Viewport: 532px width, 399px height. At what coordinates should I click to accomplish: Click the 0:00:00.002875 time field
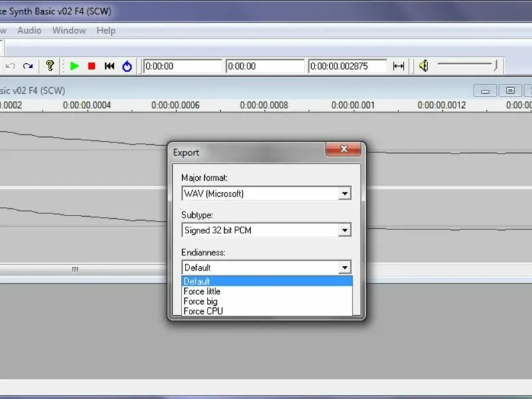tap(347, 66)
